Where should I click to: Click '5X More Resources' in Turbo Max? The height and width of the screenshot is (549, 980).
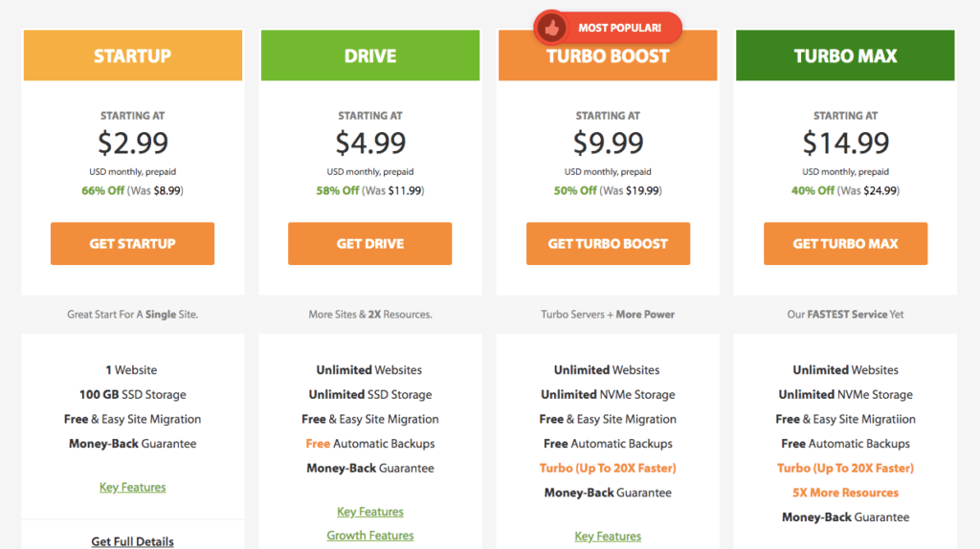click(x=846, y=493)
